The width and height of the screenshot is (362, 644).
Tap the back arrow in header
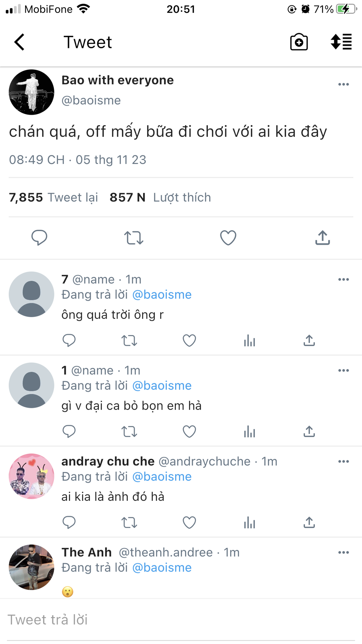[x=19, y=42]
